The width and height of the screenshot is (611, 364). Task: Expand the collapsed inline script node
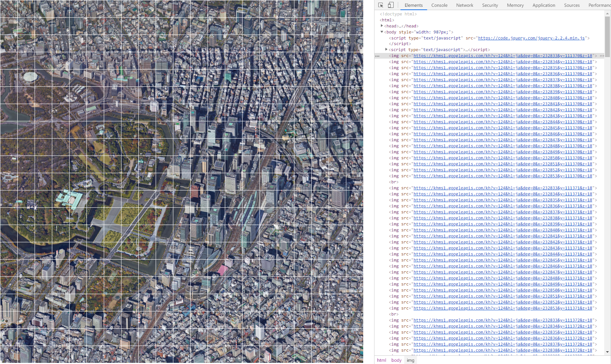click(x=387, y=50)
